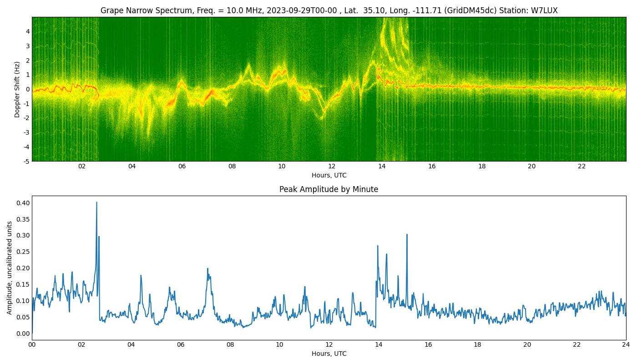Click the "-5" Doppler shift tick label

click(27, 162)
